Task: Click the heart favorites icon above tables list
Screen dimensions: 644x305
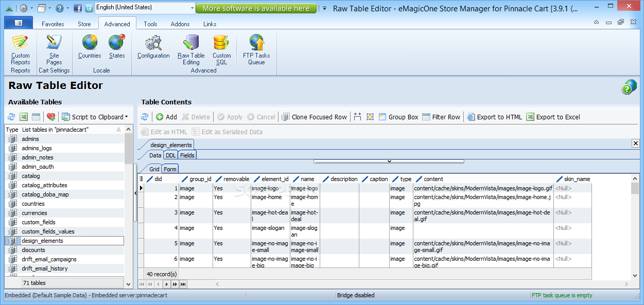Action: coord(50,117)
